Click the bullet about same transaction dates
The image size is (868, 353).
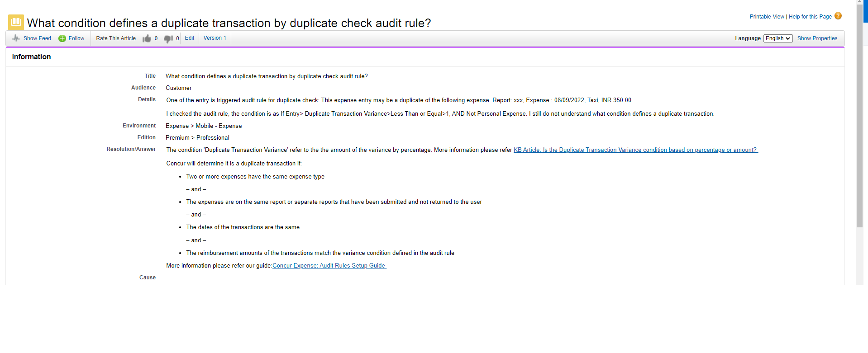tap(243, 227)
